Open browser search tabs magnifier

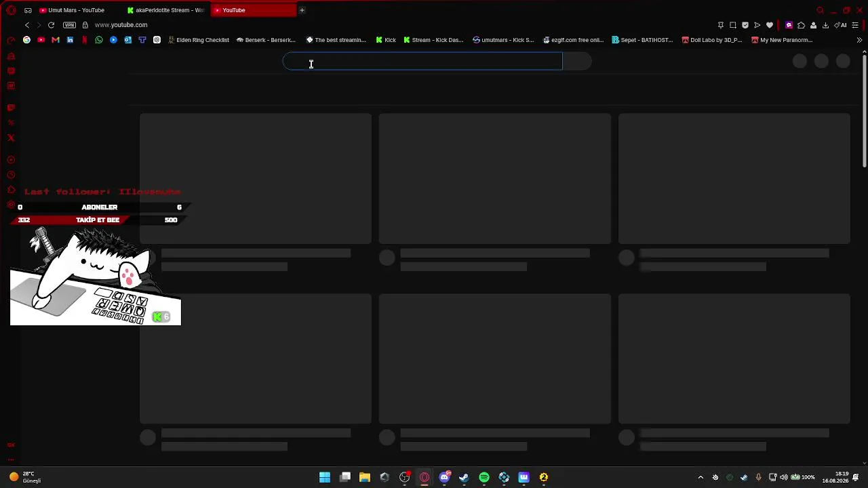point(820,10)
